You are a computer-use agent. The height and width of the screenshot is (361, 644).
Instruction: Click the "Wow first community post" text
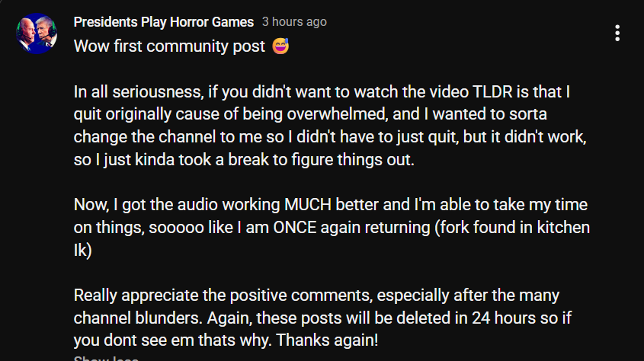171,46
